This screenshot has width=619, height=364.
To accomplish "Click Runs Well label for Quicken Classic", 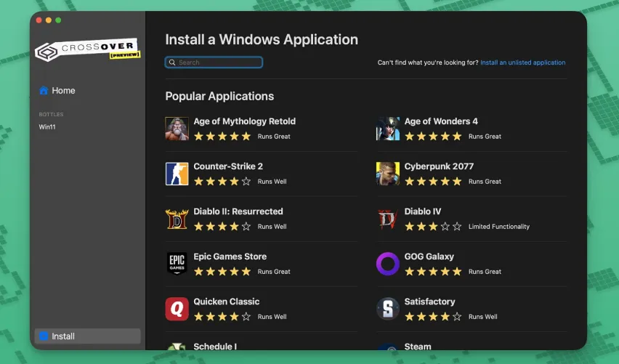I will (x=272, y=316).
